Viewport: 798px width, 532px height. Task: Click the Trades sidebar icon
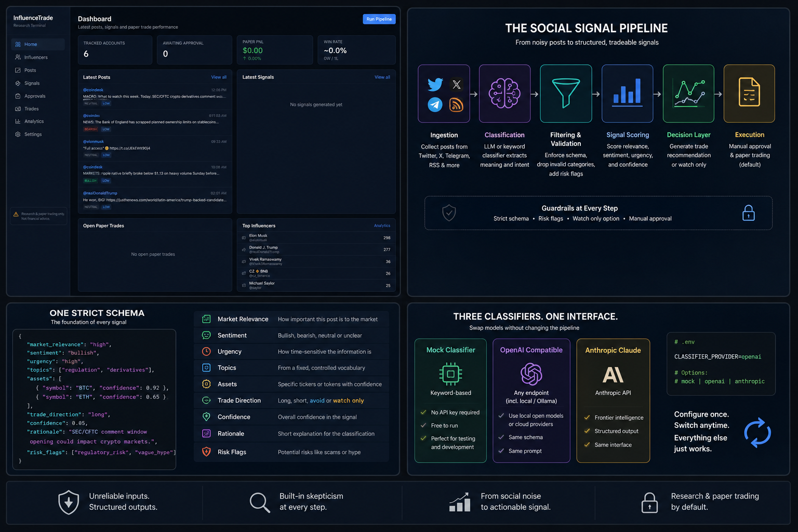click(18, 109)
